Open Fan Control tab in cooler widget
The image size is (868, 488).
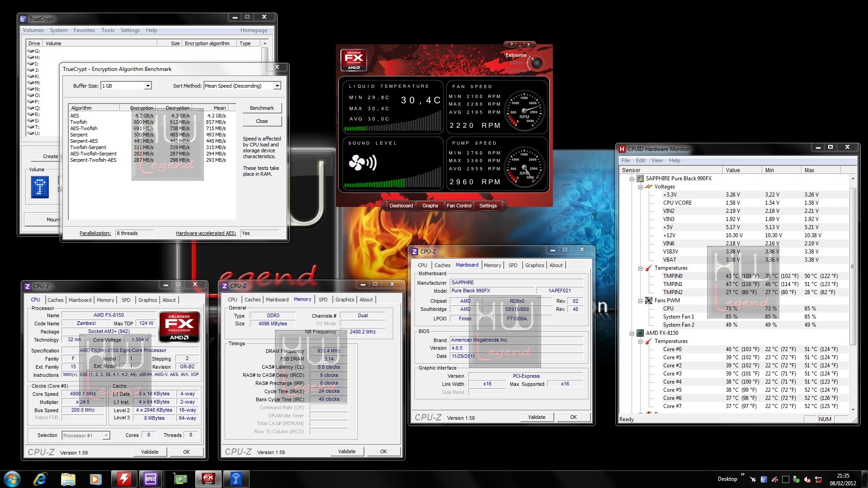point(459,206)
